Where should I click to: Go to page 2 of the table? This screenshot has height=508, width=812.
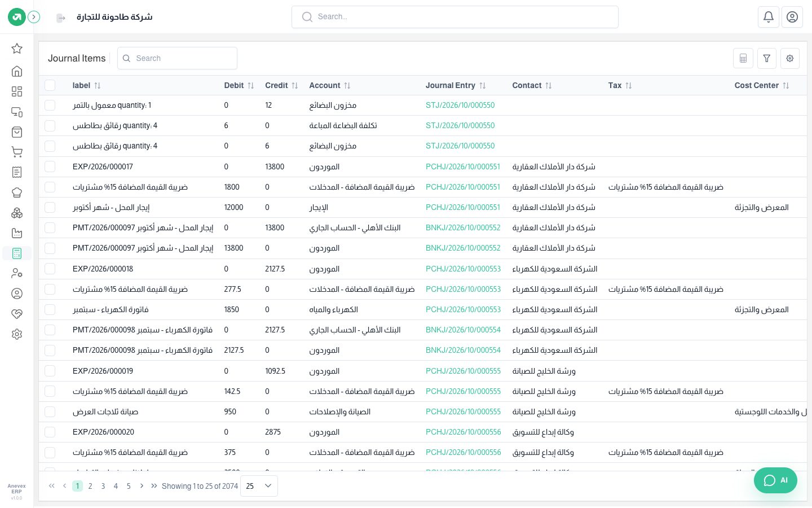pos(90,486)
